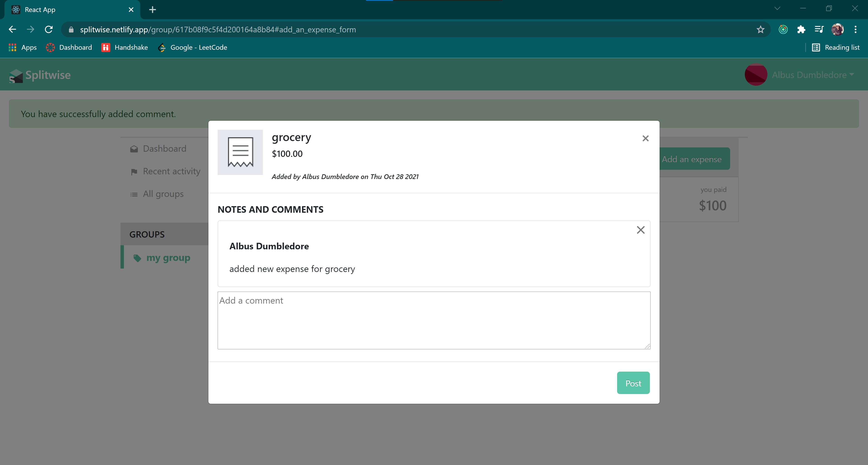This screenshot has height=465, width=868.
Task: Expand Albus Dumbledore user dropdown
Action: point(812,75)
